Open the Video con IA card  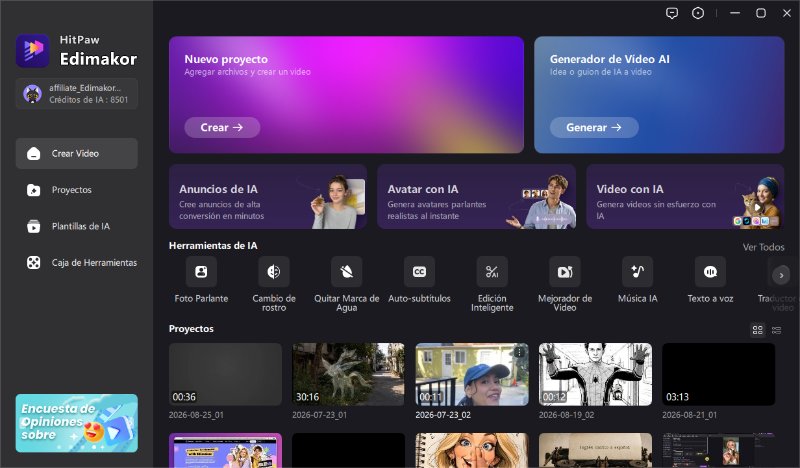click(x=685, y=196)
